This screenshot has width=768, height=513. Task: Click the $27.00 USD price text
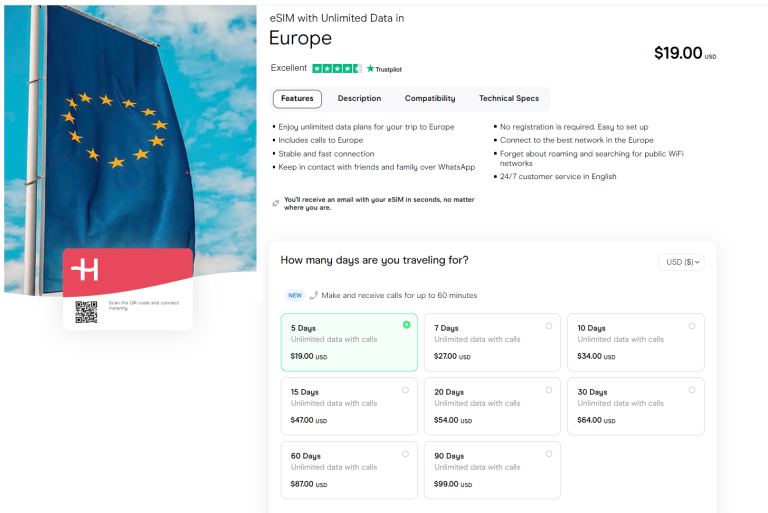coord(452,356)
